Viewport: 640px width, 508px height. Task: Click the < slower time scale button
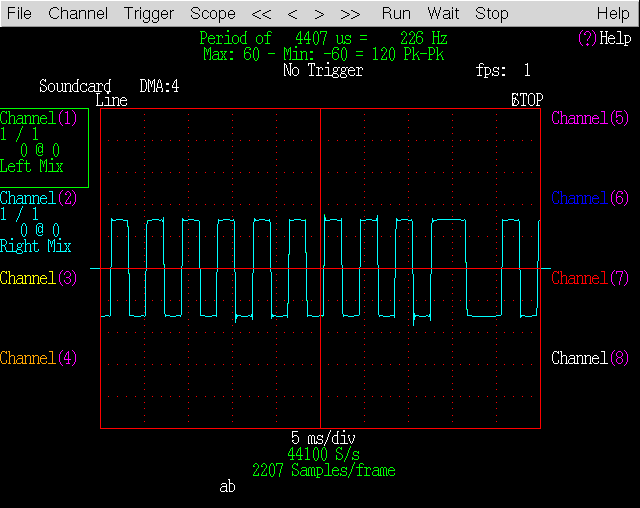point(292,14)
